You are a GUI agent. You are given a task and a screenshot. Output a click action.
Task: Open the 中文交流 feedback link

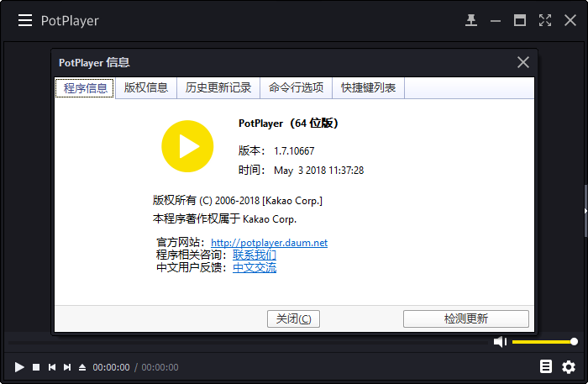click(255, 268)
